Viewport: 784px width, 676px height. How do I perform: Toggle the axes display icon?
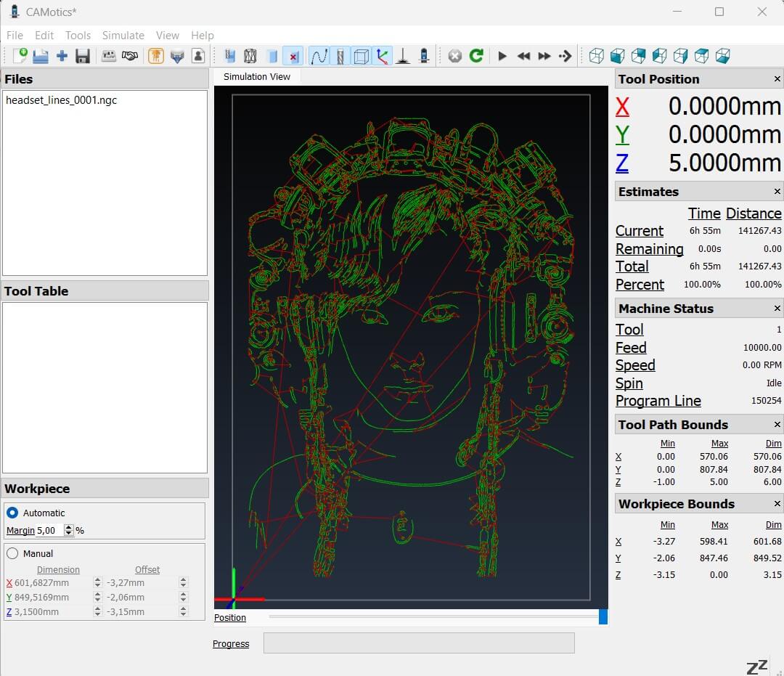coord(382,56)
